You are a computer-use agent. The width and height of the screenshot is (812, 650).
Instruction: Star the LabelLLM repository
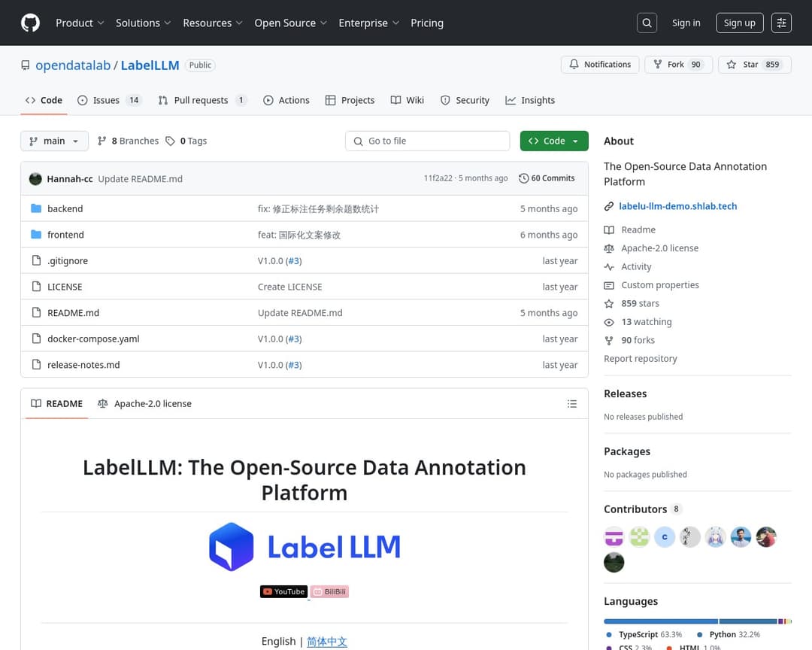tap(755, 64)
